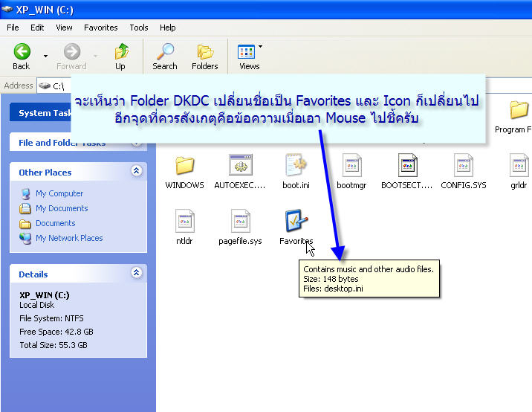Collapse the Details panel chevron
This screenshot has width=532, height=412.
(137, 272)
